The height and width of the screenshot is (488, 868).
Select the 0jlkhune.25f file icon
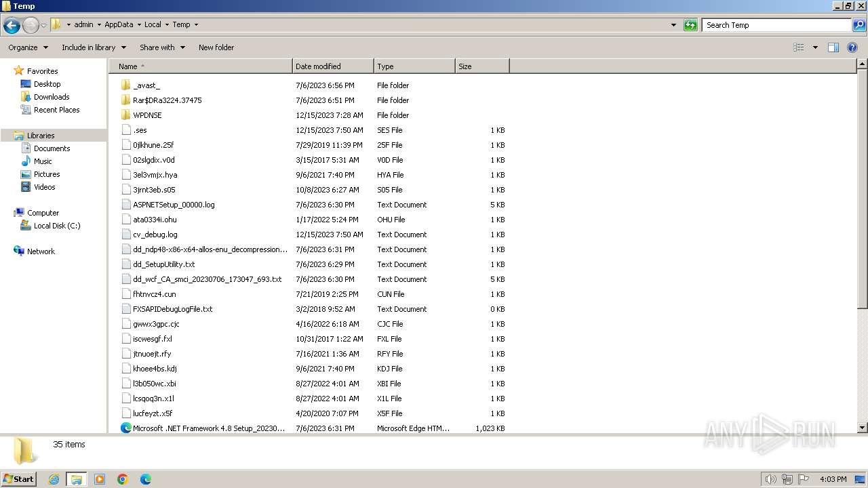[x=125, y=145]
